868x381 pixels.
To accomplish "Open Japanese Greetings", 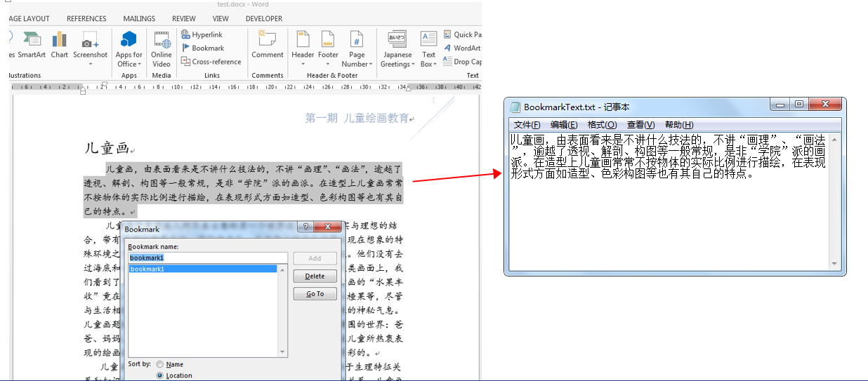I will pyautogui.click(x=397, y=49).
